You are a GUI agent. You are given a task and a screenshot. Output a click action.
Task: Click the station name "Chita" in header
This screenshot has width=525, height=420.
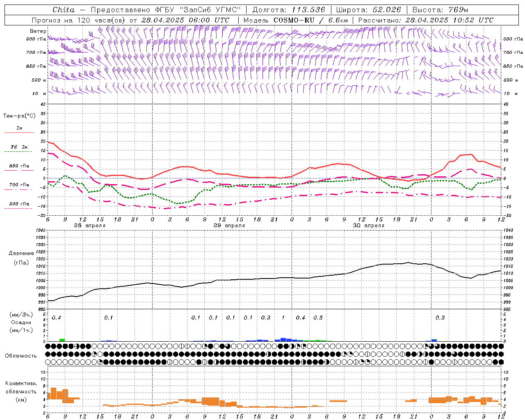coord(64,10)
